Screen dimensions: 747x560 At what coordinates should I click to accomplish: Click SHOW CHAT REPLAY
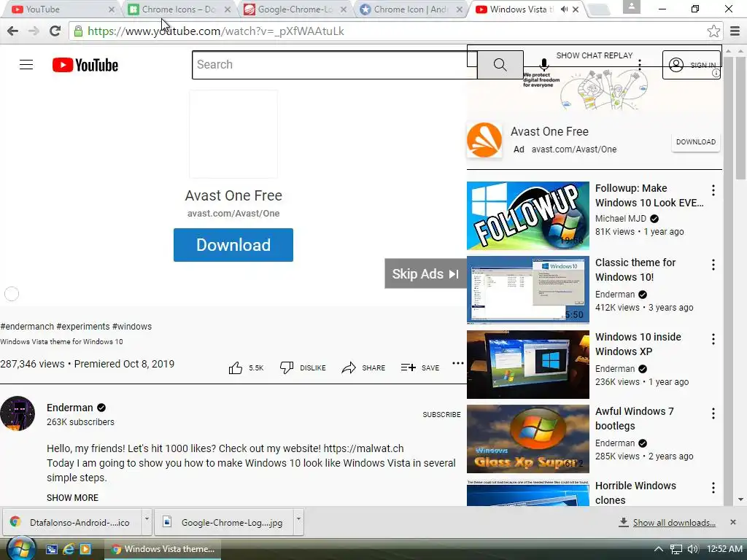[x=594, y=55]
